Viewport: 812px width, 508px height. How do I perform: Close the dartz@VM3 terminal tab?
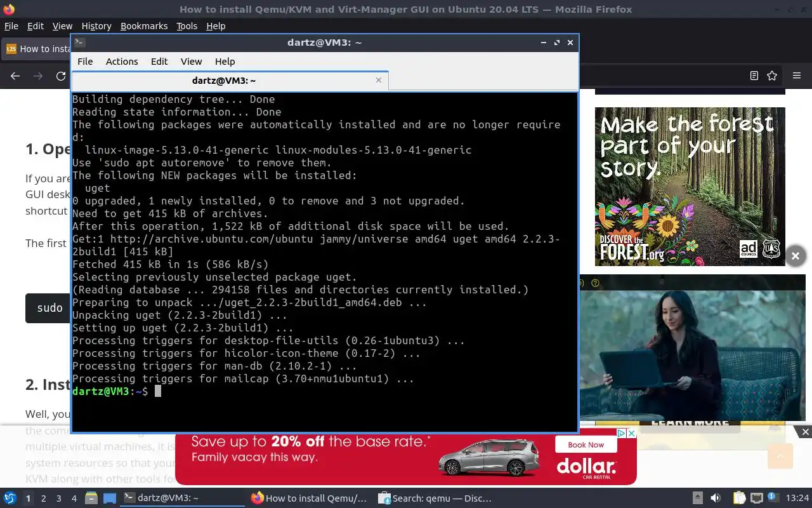[379, 80]
